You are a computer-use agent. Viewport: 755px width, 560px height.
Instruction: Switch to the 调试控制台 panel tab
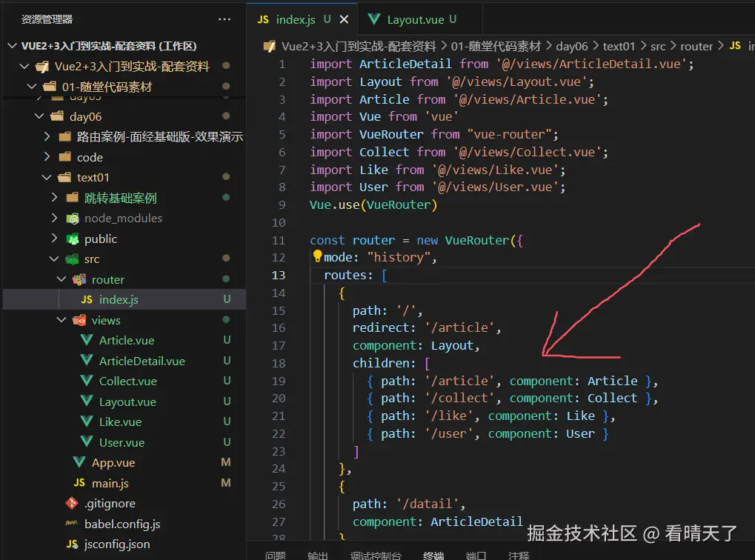(376, 556)
